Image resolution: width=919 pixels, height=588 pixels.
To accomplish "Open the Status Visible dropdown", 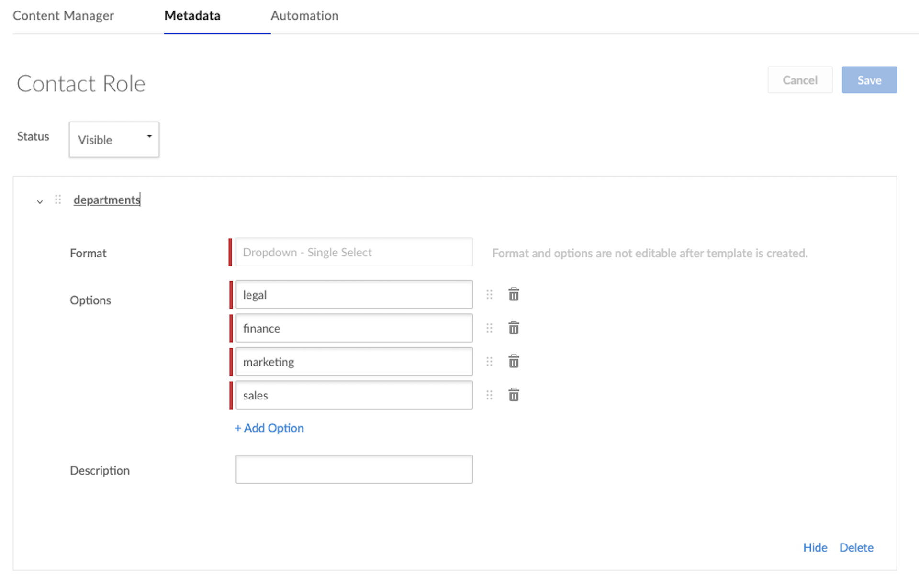I will click(x=114, y=139).
